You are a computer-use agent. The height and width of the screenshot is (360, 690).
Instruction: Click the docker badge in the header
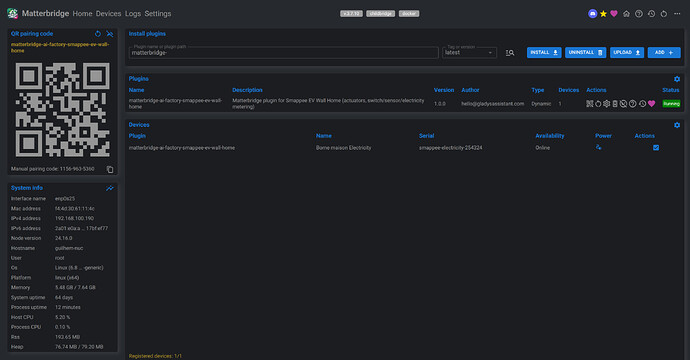[409, 14]
